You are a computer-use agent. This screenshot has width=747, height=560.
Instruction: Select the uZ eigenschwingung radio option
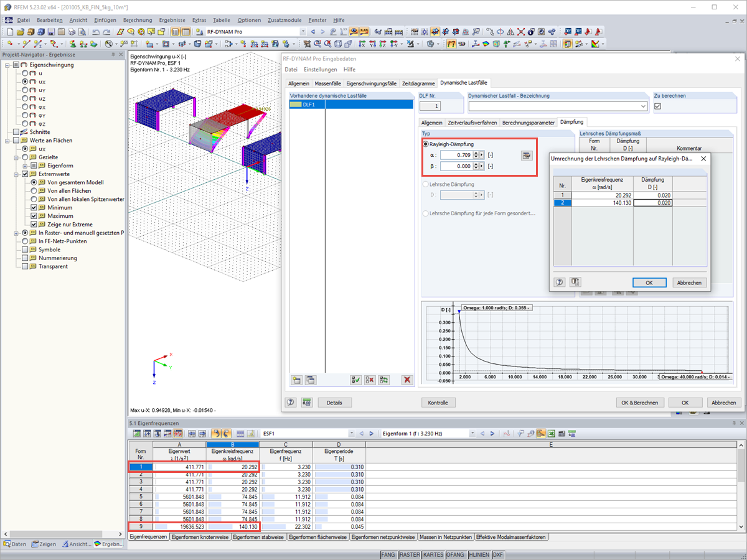pos(25,98)
